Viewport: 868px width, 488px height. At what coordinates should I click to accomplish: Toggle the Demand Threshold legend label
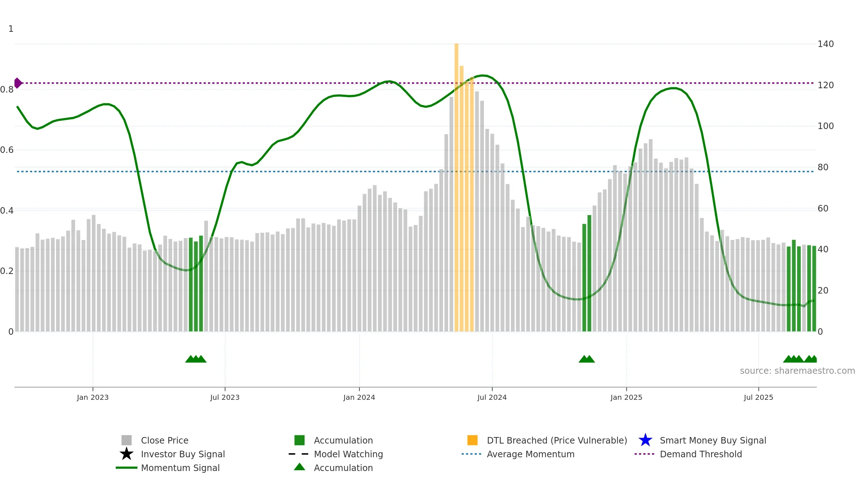[701, 454]
